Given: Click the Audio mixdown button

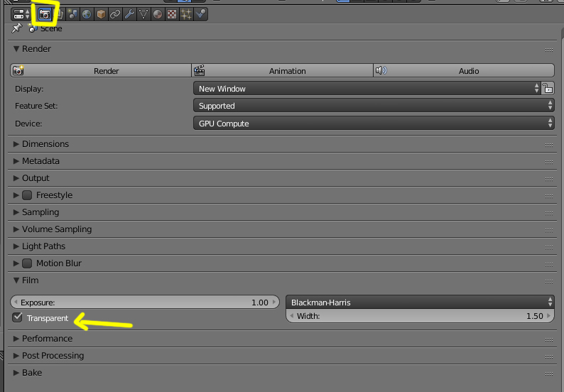Looking at the screenshot, I should coord(464,71).
